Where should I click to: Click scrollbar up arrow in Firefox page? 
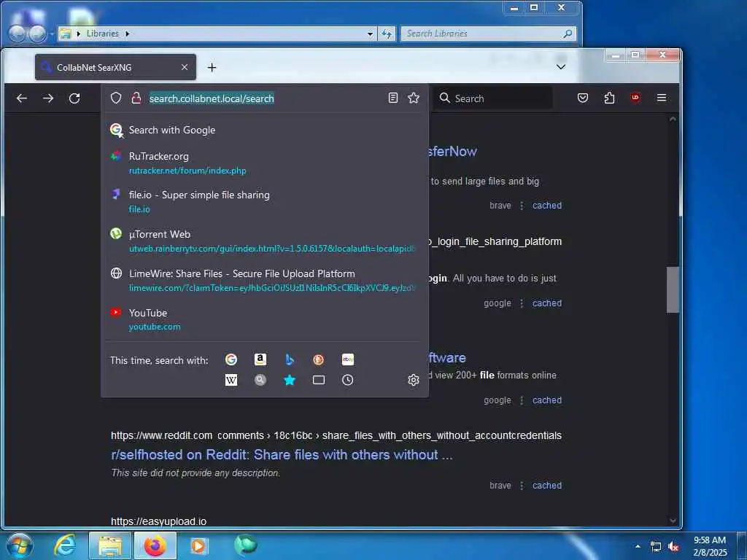pos(673,119)
